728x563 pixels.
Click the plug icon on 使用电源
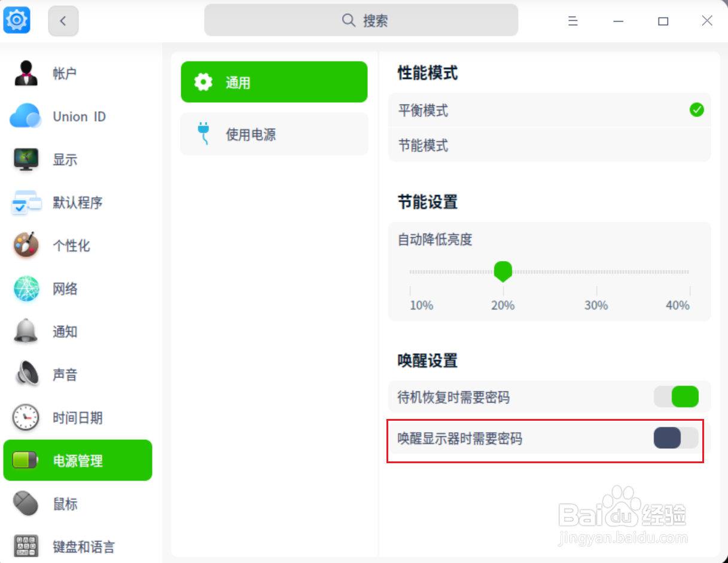[203, 134]
